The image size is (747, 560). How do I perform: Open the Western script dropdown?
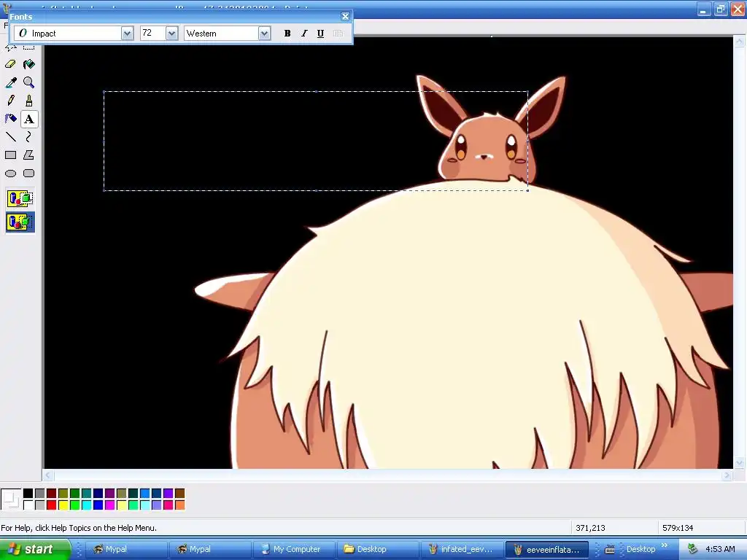click(x=264, y=34)
